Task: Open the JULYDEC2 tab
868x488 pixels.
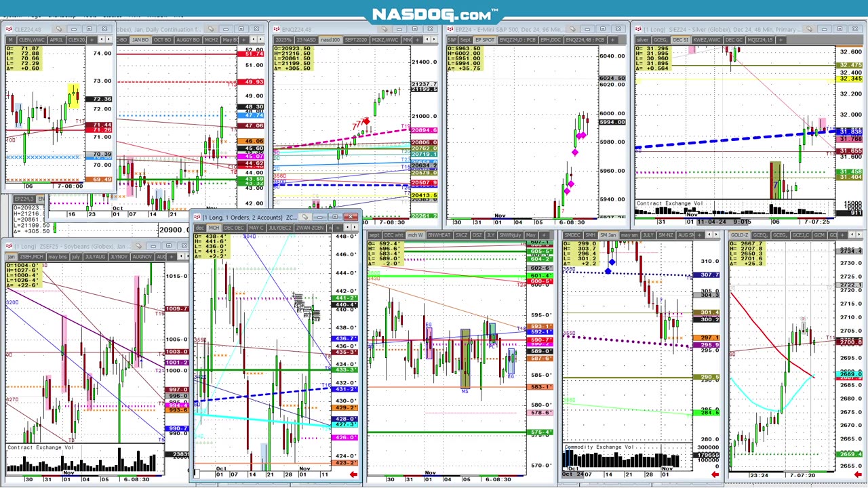Action: pyautogui.click(x=279, y=228)
